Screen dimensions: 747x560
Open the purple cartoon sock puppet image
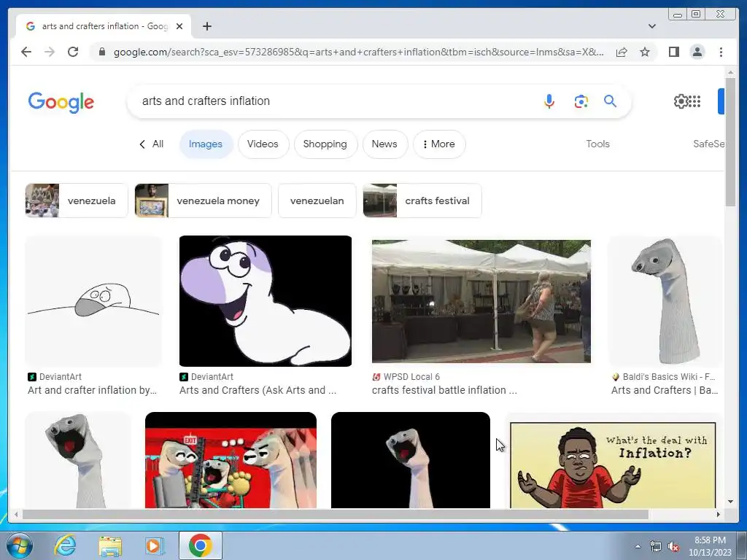pos(266,301)
